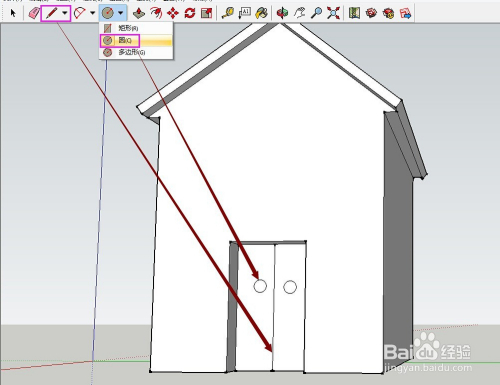Select the Arc tool
500x385 pixels.
click(80, 13)
